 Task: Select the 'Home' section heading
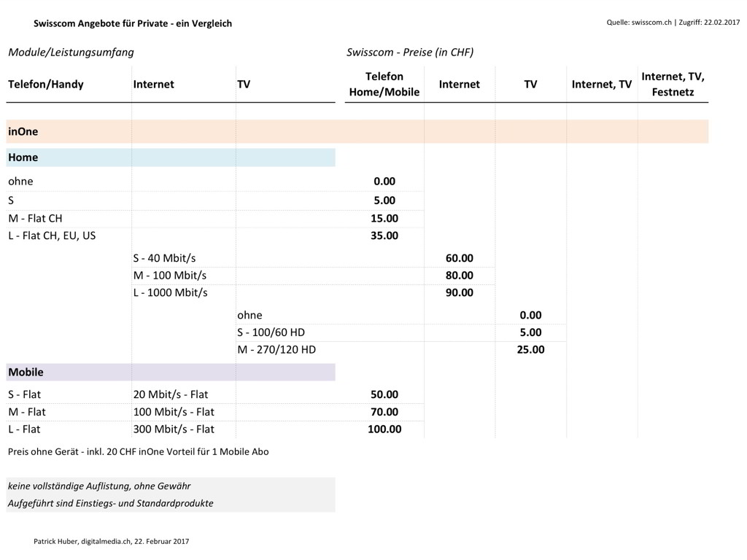[x=171, y=157]
